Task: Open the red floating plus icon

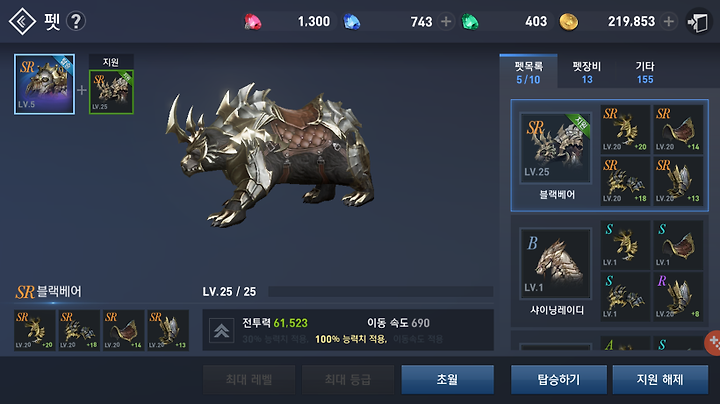Action: point(713,342)
